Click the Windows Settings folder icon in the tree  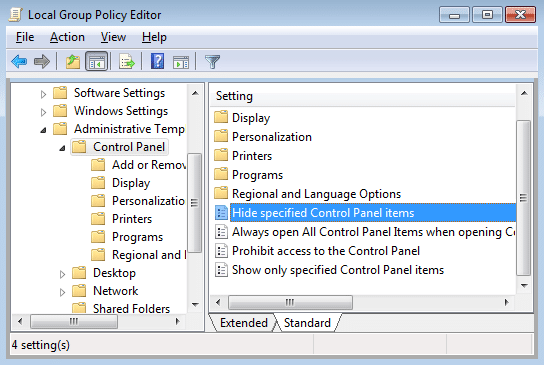60,111
